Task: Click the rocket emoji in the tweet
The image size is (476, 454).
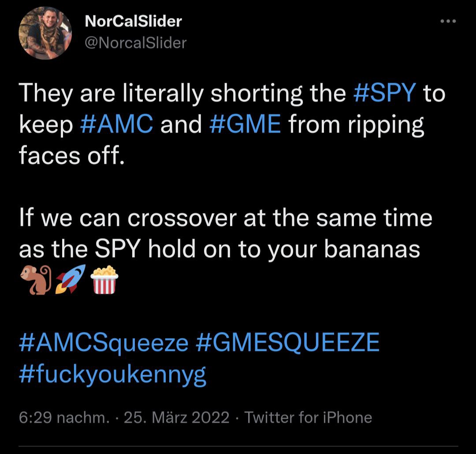Action: pos(69,281)
